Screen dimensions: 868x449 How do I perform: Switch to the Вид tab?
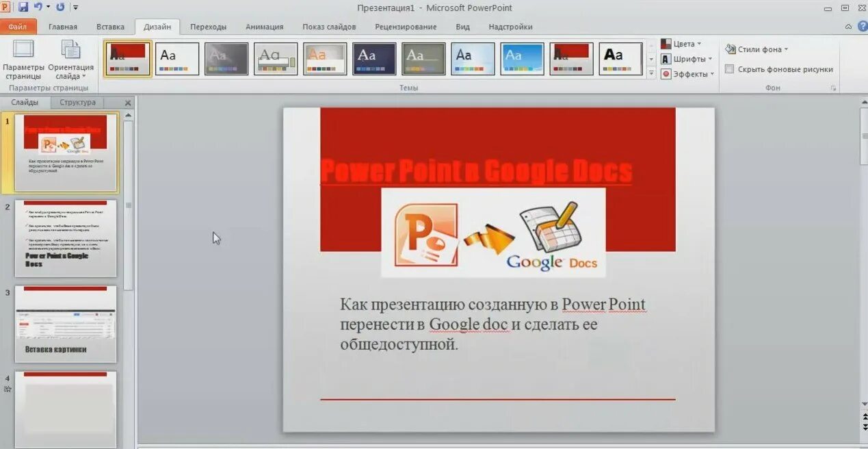(462, 27)
